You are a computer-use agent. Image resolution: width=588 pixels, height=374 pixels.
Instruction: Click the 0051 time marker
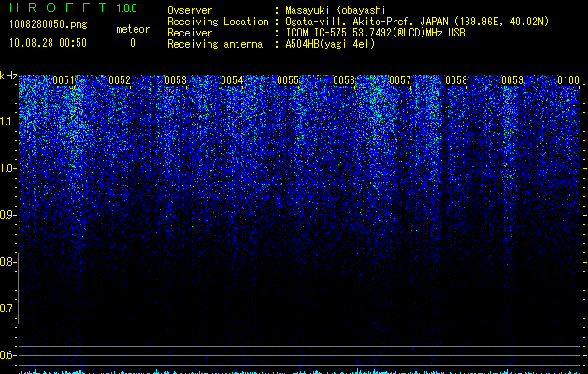click(x=64, y=80)
